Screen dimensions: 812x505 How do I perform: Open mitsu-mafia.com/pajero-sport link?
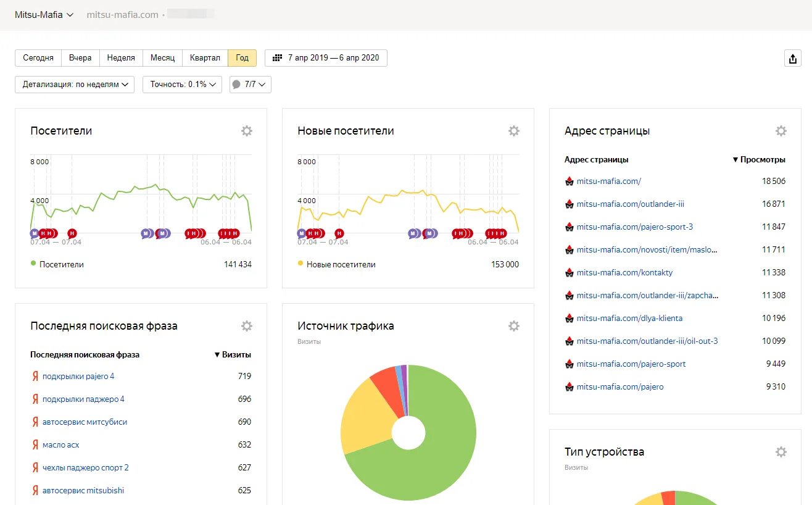631,364
